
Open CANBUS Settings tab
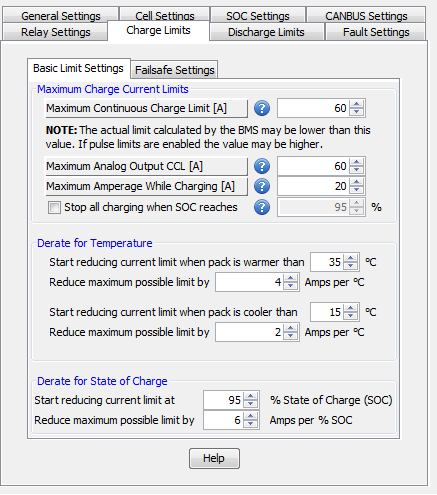pos(366,16)
